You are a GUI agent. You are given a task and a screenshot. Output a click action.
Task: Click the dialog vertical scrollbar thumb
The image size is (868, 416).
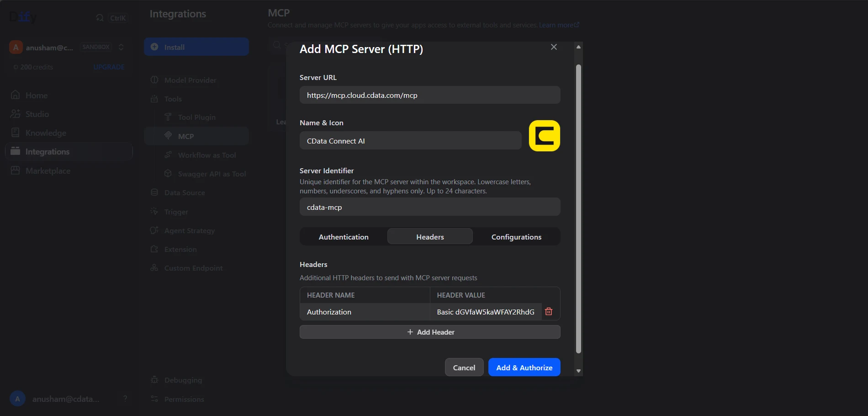[578, 209]
